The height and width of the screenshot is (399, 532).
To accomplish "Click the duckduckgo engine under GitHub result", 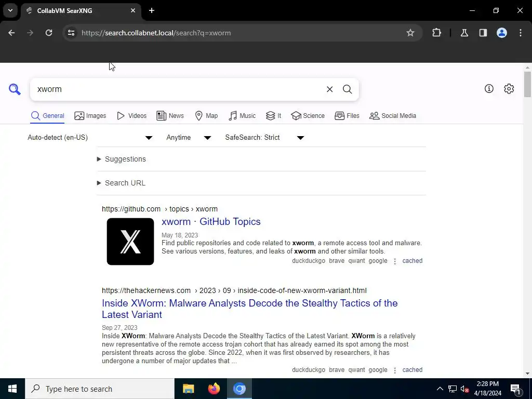I will [309, 261].
